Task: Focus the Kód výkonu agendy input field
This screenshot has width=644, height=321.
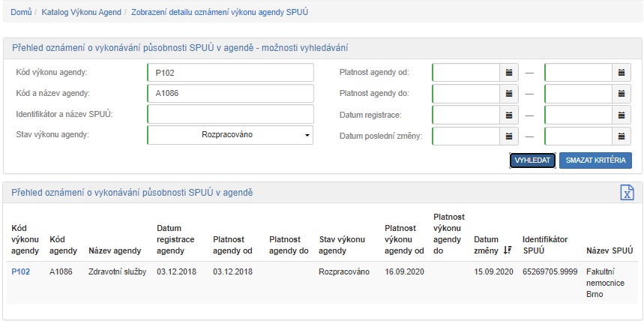Action: point(230,73)
